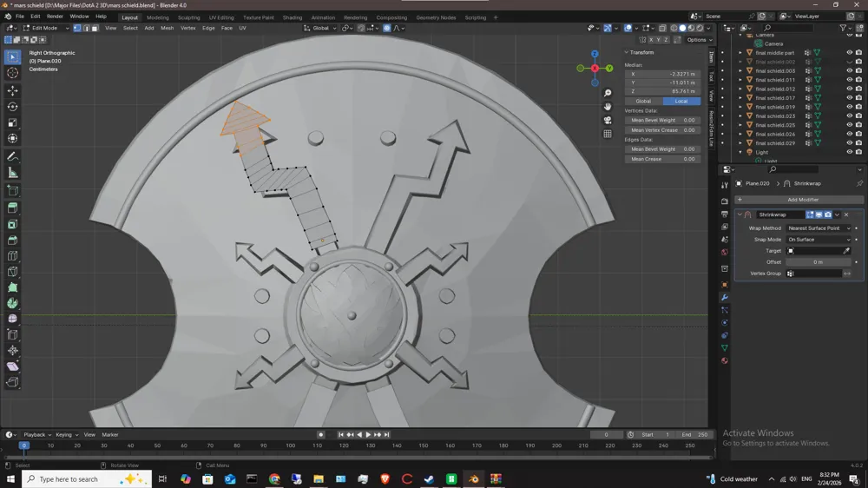Click the Mean Vertex Crease slider
The width and height of the screenshot is (868, 488).
(662, 130)
